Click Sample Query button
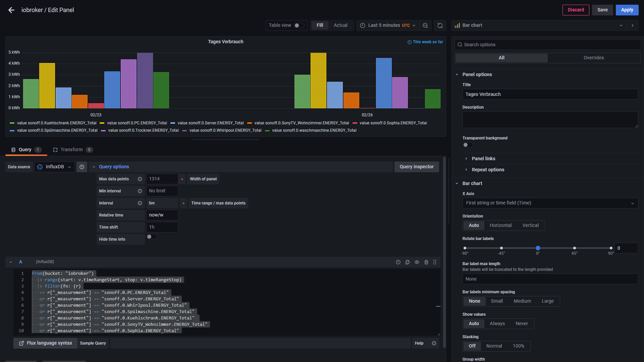Image resolution: width=644 pixels, height=362 pixels. pos(93,343)
